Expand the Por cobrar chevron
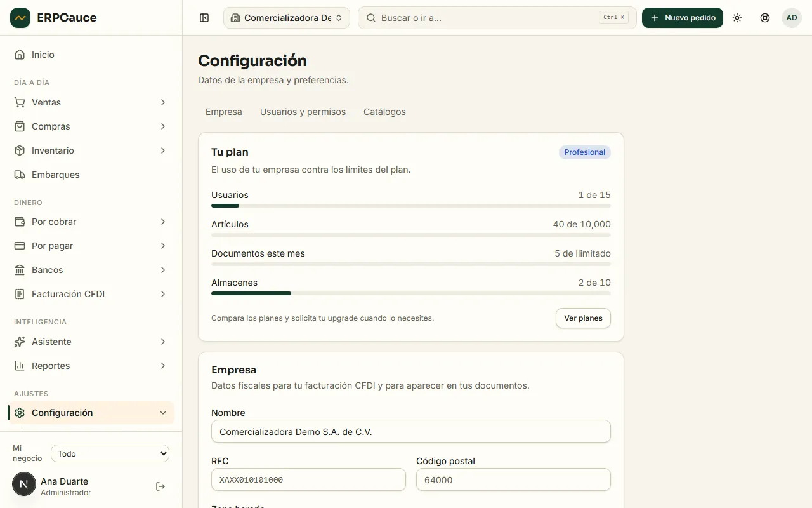 click(163, 222)
